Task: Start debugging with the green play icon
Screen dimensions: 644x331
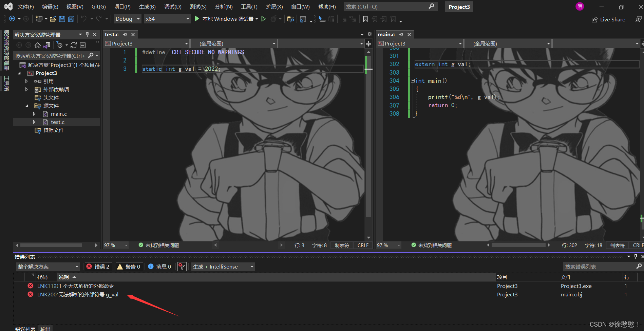Action: pyautogui.click(x=197, y=19)
